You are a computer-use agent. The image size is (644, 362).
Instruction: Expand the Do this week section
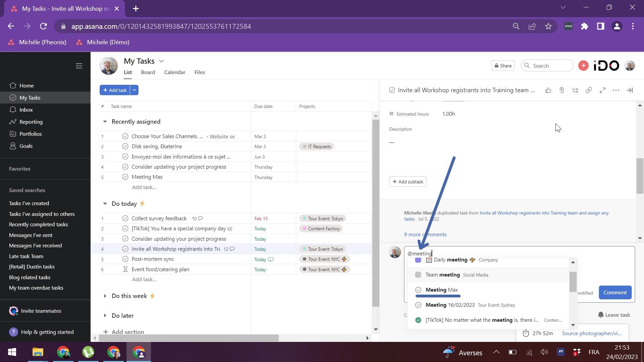click(x=105, y=296)
